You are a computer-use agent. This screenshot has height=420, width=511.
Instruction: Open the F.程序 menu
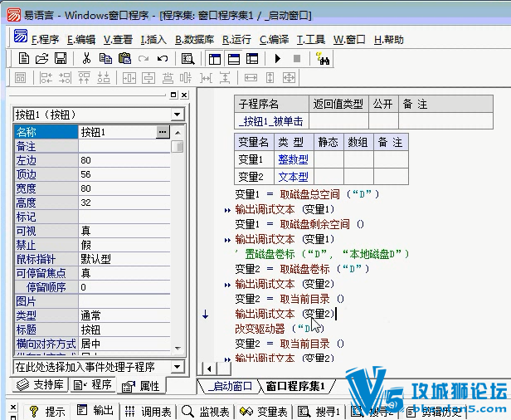click(x=46, y=40)
